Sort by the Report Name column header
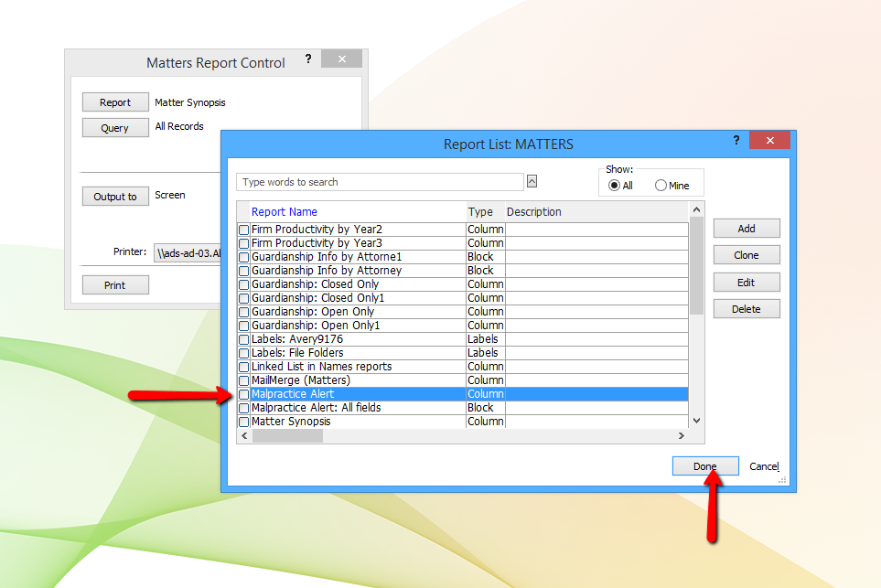The width and height of the screenshot is (881, 588). tap(285, 212)
